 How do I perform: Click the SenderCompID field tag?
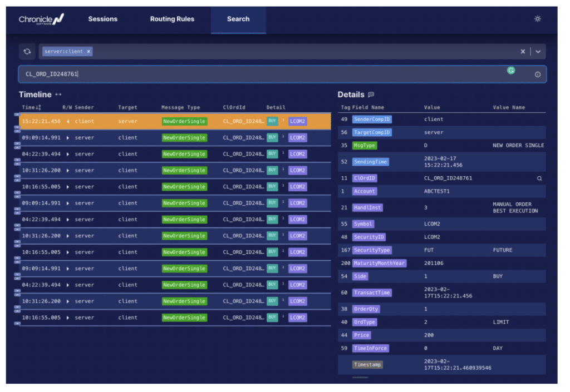(371, 119)
